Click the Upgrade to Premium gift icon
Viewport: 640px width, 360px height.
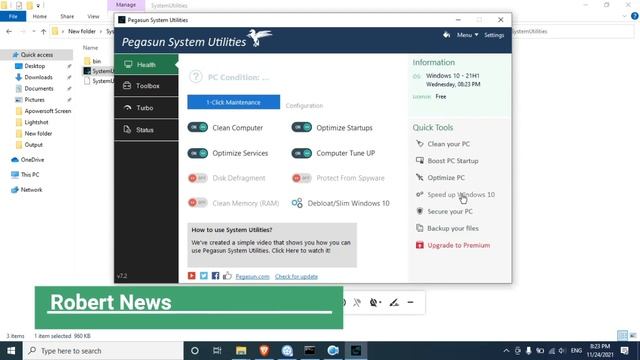(420, 245)
